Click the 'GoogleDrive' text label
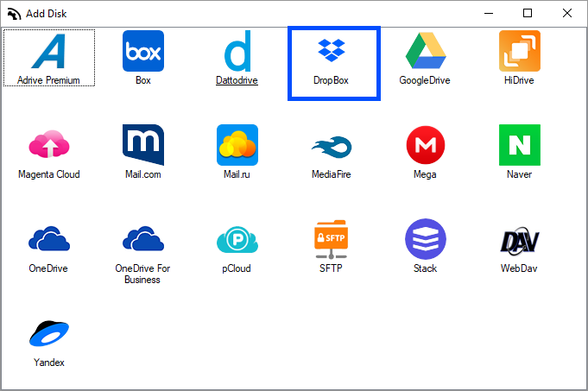 click(425, 80)
